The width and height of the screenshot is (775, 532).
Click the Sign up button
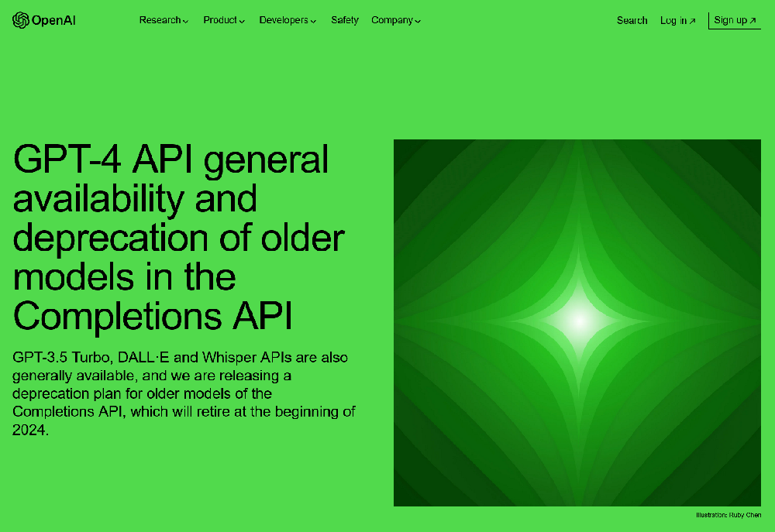click(x=735, y=20)
